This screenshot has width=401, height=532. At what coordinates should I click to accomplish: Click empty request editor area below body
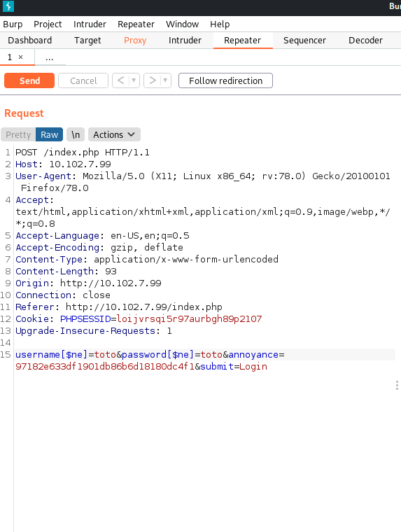(204, 451)
